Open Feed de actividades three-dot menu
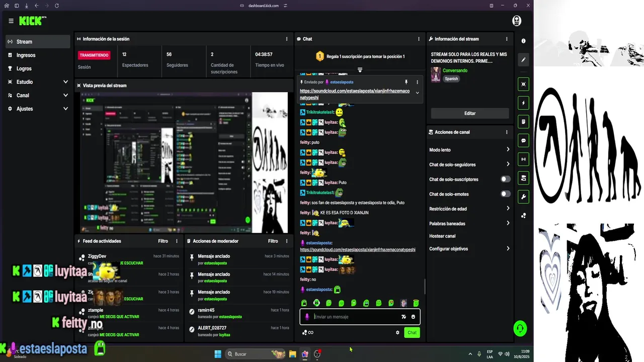 [177, 241]
